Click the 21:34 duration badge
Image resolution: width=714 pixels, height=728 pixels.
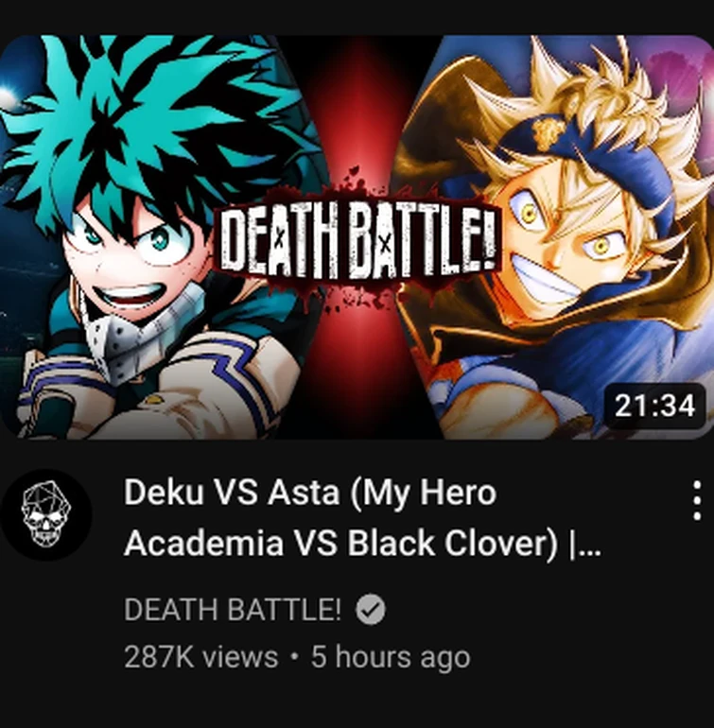coord(655,406)
